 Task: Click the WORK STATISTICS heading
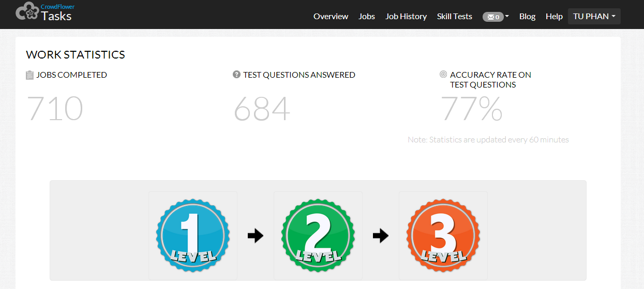coord(76,54)
